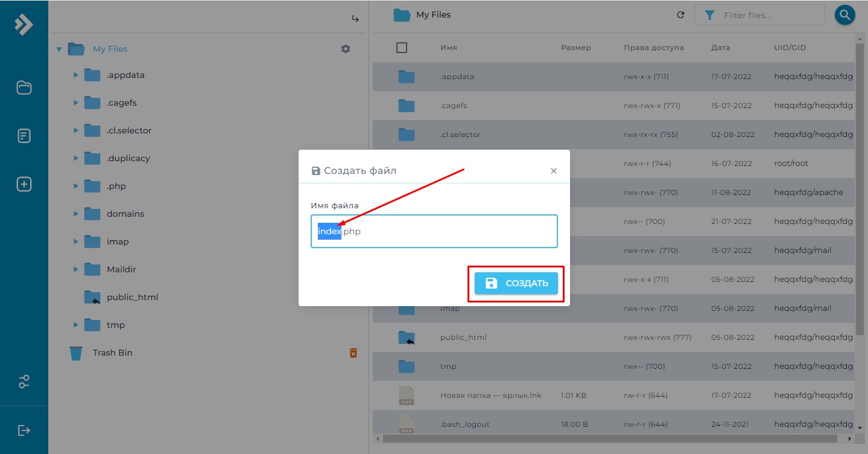Viewport: 868px width, 454px height.
Task: Open the document notes icon in sidebar
Action: coord(24,136)
